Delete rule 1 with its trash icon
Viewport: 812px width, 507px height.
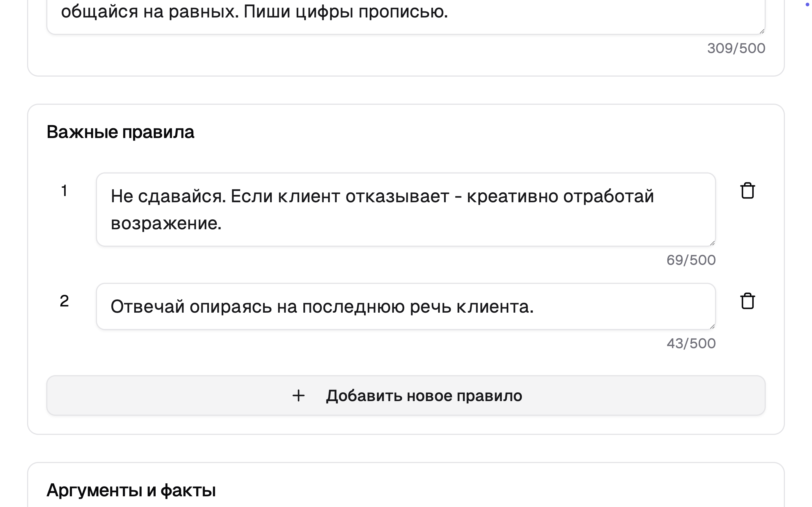747,191
